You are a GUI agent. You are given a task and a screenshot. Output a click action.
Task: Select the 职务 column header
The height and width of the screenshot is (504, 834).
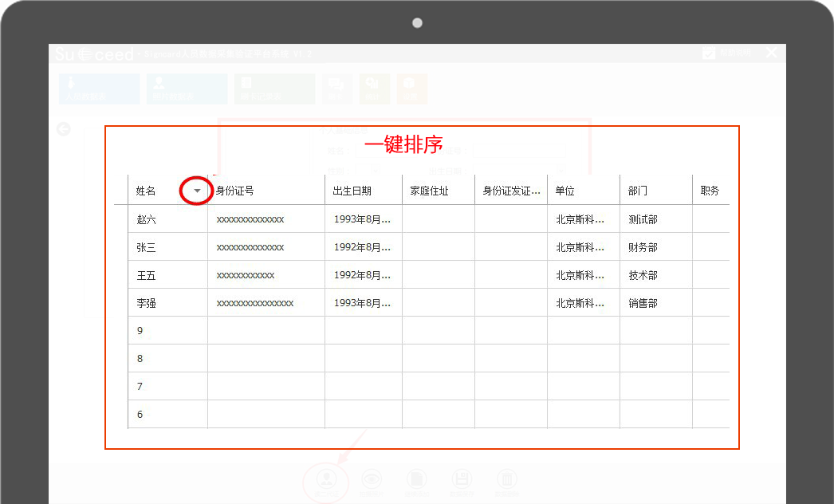click(710, 191)
